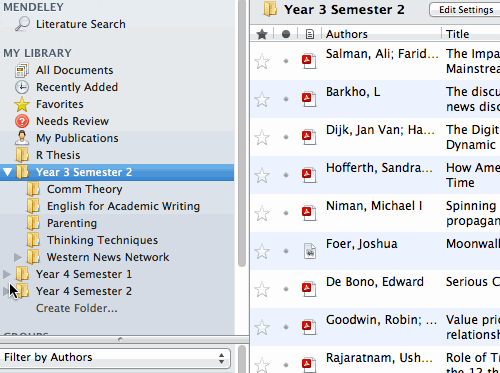Expand the Western News Network folder
This screenshot has height=373, width=500.
pyautogui.click(x=18, y=257)
